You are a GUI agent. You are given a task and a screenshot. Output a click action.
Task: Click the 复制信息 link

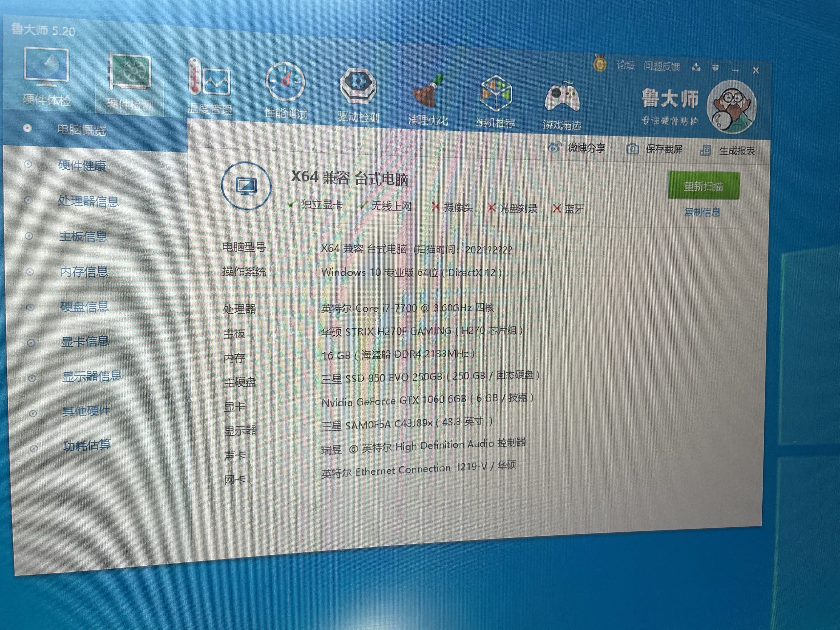pos(702,212)
